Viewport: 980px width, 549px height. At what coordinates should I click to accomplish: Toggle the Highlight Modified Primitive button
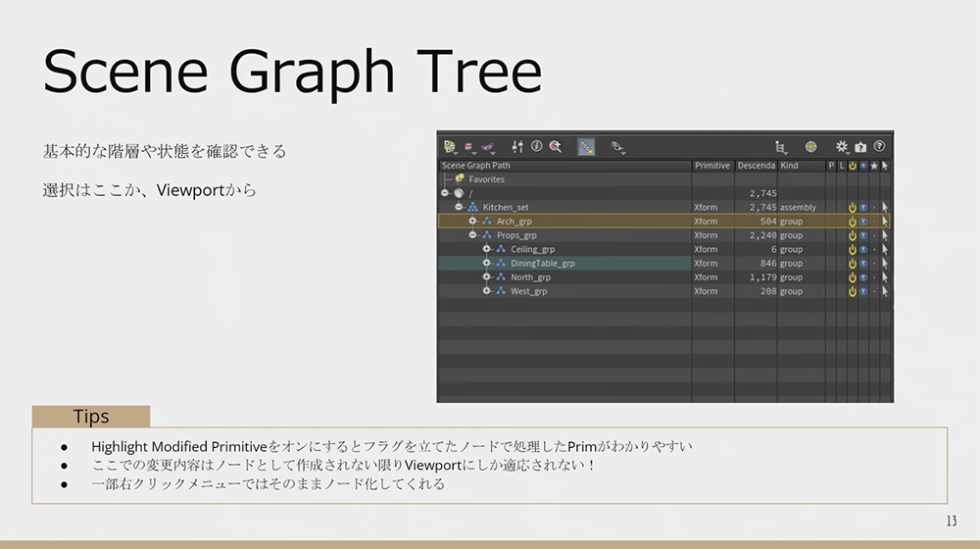pos(586,147)
